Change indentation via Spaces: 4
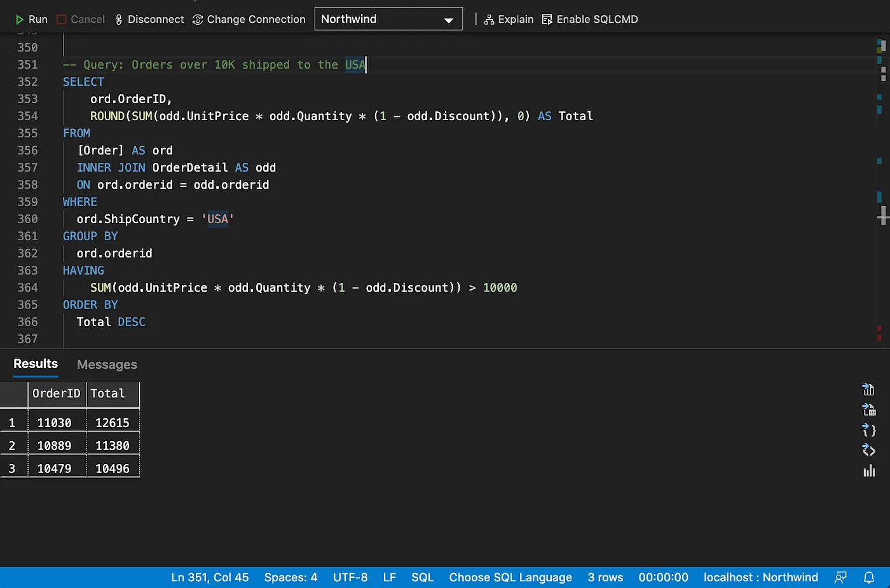 coord(291,577)
